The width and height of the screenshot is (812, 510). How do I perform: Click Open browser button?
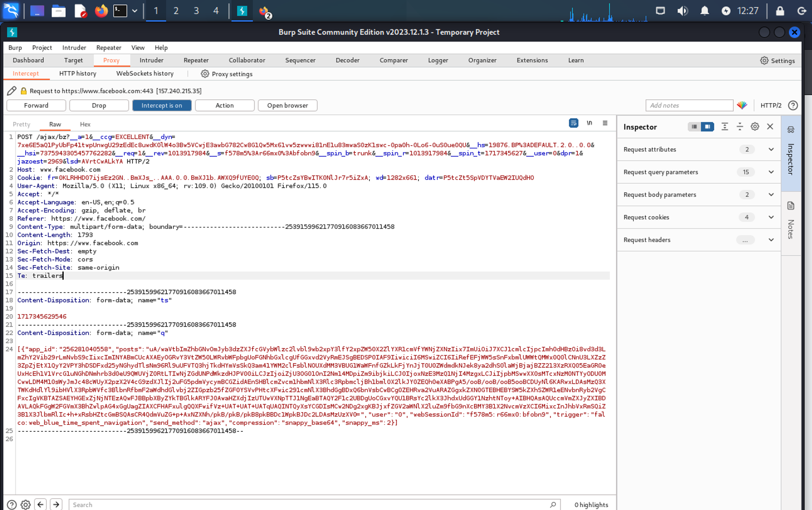pos(287,105)
